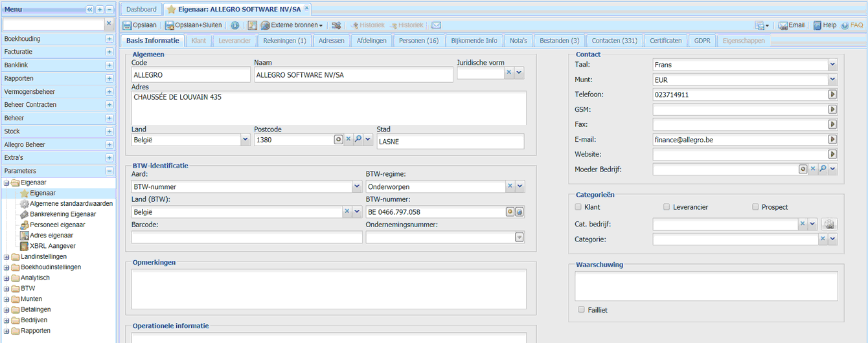Expand the Vermogensbeheer menu section

(109, 92)
